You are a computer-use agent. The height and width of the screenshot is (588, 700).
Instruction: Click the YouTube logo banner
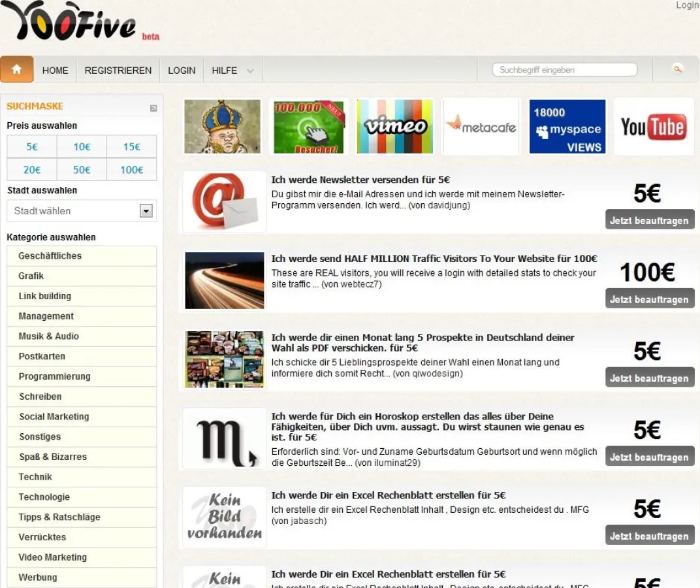[653, 126]
